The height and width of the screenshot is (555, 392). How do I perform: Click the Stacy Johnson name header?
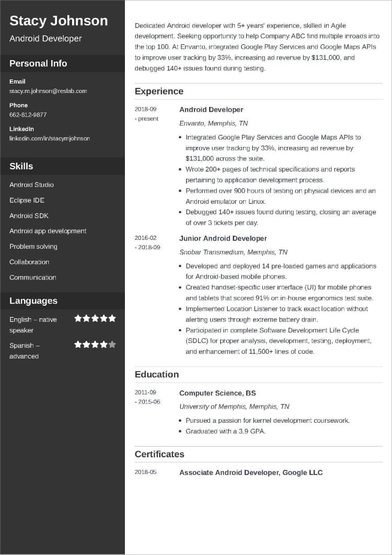click(x=59, y=21)
